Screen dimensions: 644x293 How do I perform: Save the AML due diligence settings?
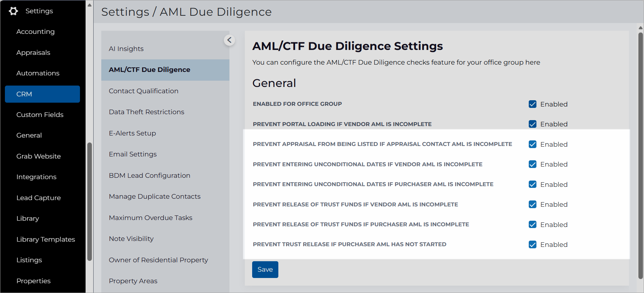click(265, 270)
